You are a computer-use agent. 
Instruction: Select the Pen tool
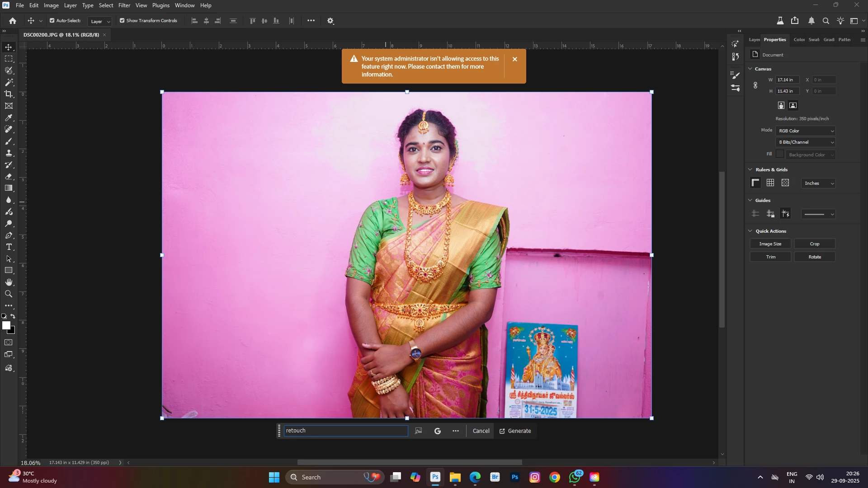point(9,235)
